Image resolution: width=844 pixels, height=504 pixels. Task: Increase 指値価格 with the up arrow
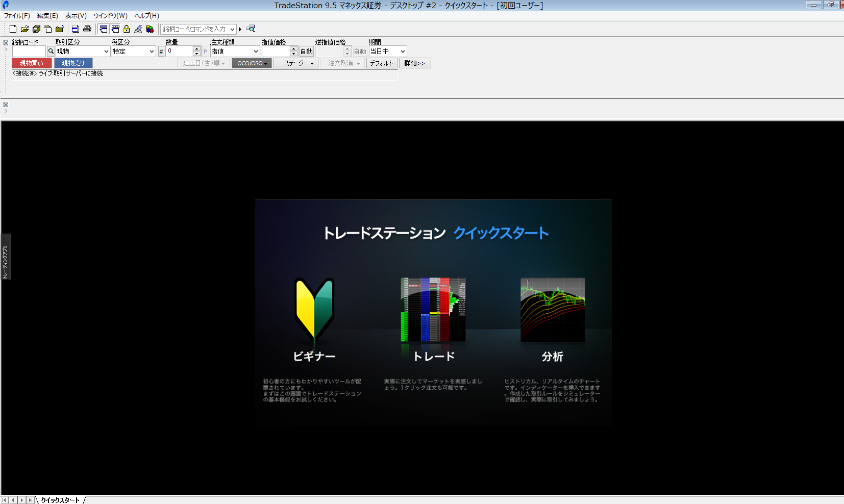(x=293, y=49)
